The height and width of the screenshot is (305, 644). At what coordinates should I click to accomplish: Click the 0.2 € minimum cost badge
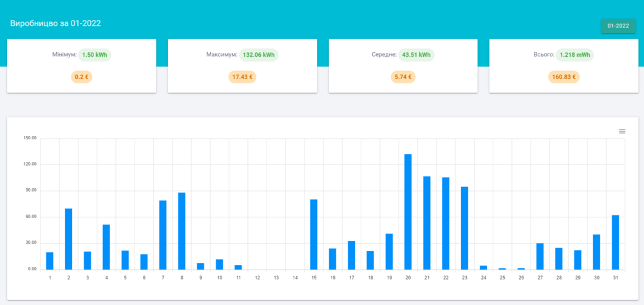(81, 77)
